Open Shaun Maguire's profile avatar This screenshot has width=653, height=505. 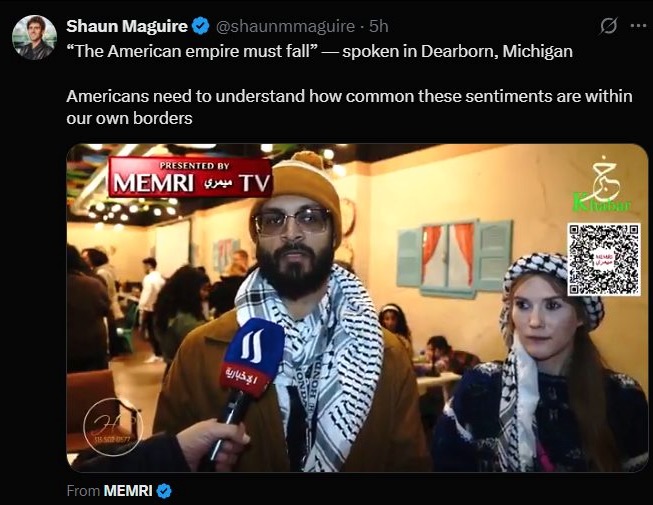(35, 38)
